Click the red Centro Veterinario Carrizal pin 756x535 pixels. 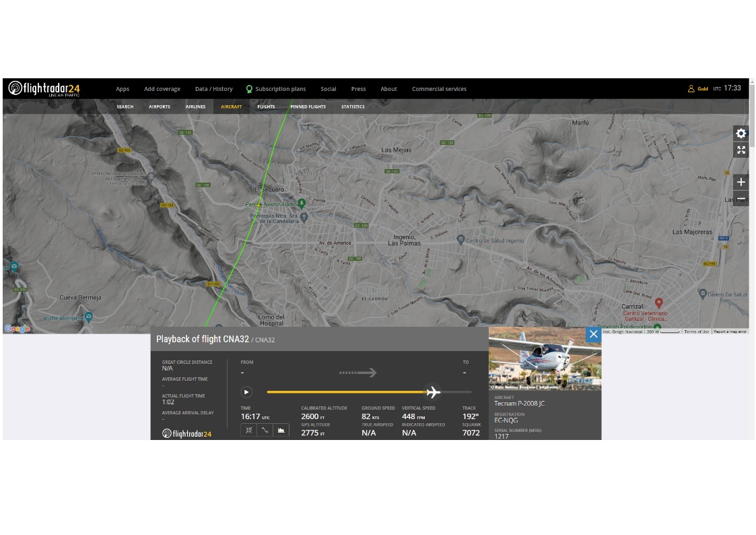pyautogui.click(x=658, y=303)
